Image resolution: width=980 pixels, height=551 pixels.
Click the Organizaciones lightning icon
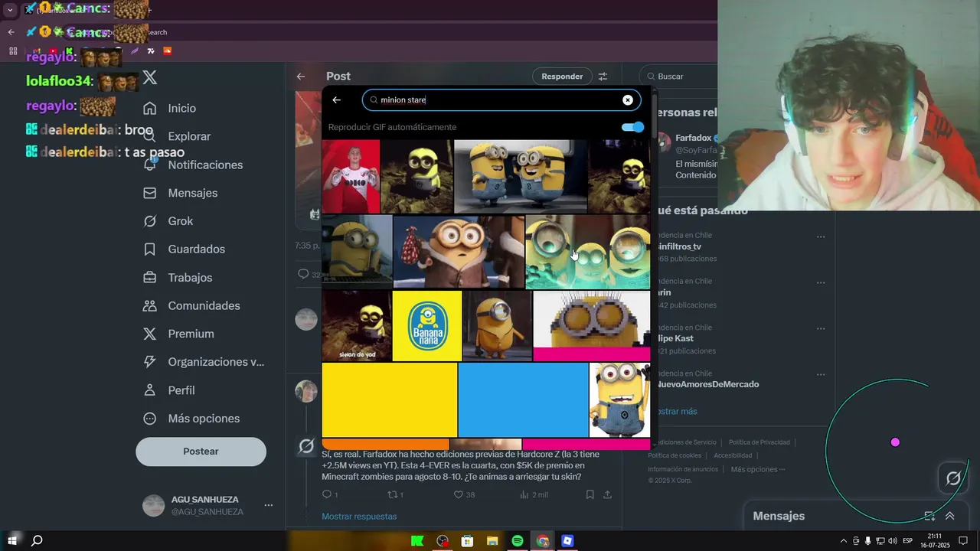pyautogui.click(x=150, y=362)
